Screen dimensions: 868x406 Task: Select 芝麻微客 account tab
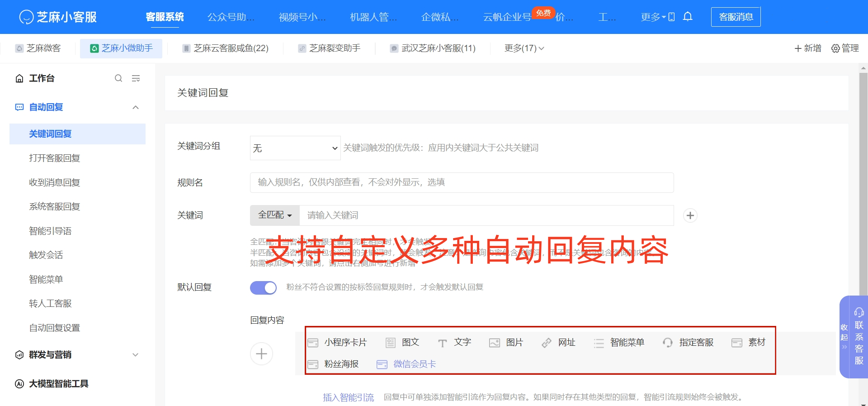(38, 48)
